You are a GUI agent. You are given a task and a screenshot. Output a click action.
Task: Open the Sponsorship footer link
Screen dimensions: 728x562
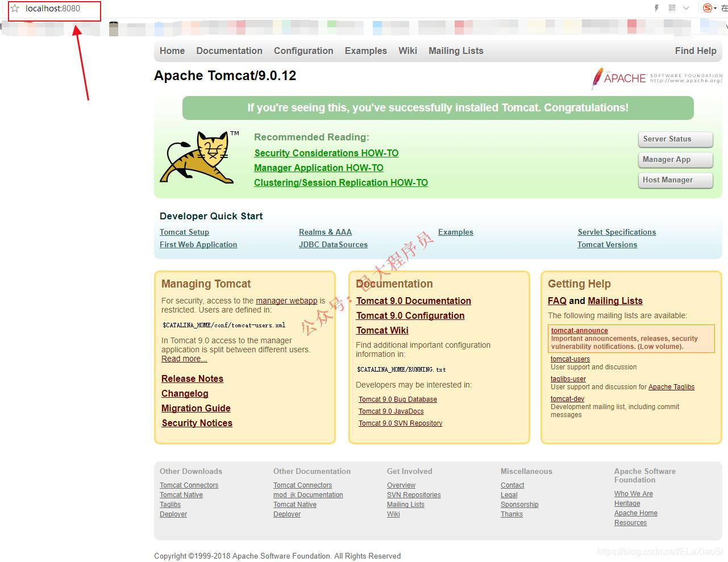pyautogui.click(x=519, y=505)
